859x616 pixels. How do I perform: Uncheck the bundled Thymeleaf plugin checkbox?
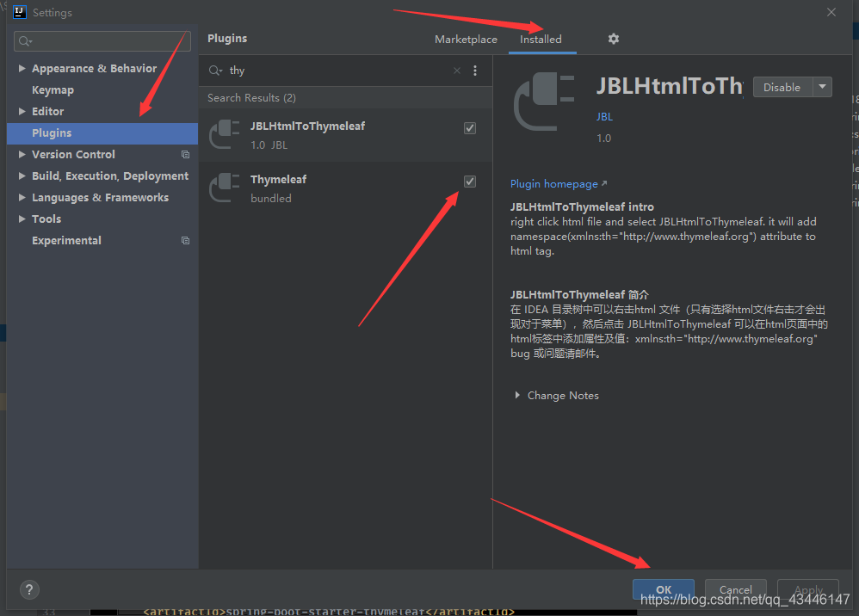tap(469, 182)
